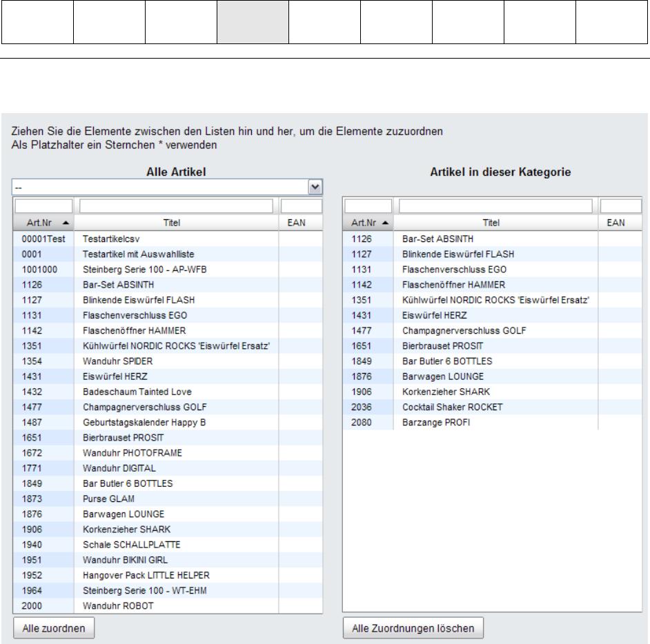The width and height of the screenshot is (650, 644).
Task: Select Barwagen LOUNGE in the category list
Action: (493, 377)
